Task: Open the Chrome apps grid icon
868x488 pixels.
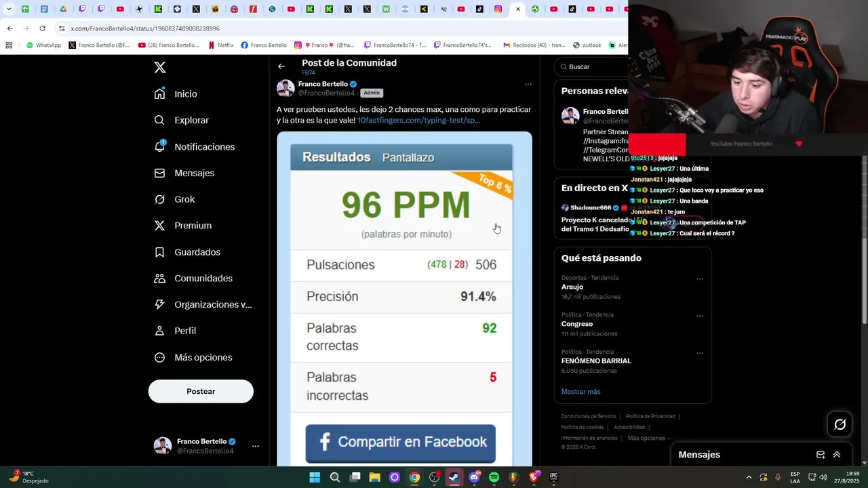Action: (9, 45)
